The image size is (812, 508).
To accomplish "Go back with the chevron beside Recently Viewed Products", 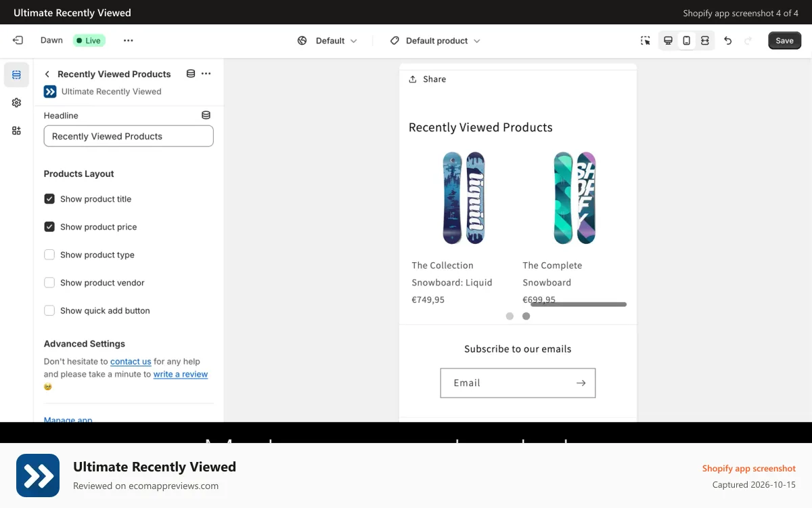I will point(47,74).
